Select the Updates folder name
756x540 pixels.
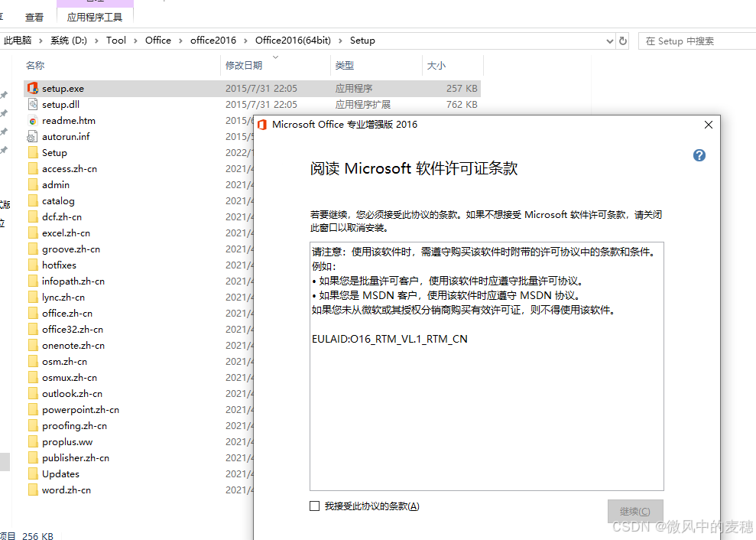click(x=60, y=474)
